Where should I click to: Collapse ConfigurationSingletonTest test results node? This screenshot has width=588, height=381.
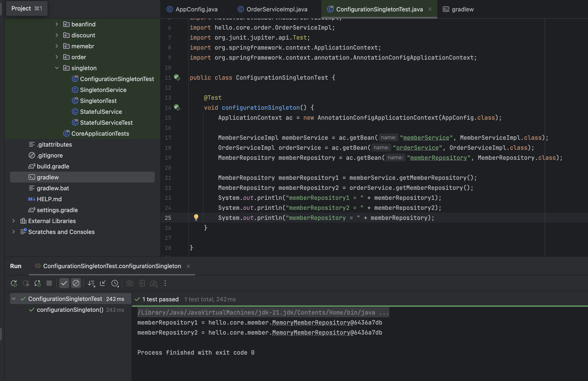click(x=14, y=299)
